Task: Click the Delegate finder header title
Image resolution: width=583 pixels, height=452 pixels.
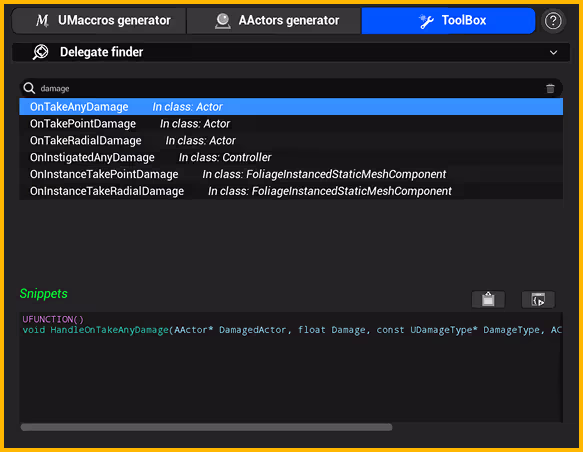Action: 102,52
